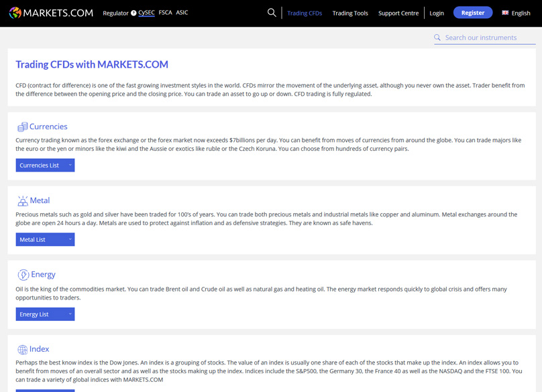Open the Trading Tools menu
Screen dimensions: 542x392
(350, 13)
